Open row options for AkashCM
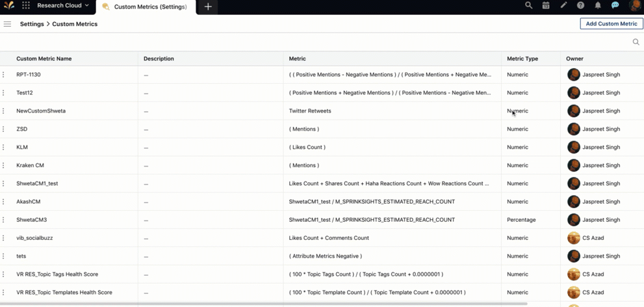The image size is (644, 307). (4, 202)
